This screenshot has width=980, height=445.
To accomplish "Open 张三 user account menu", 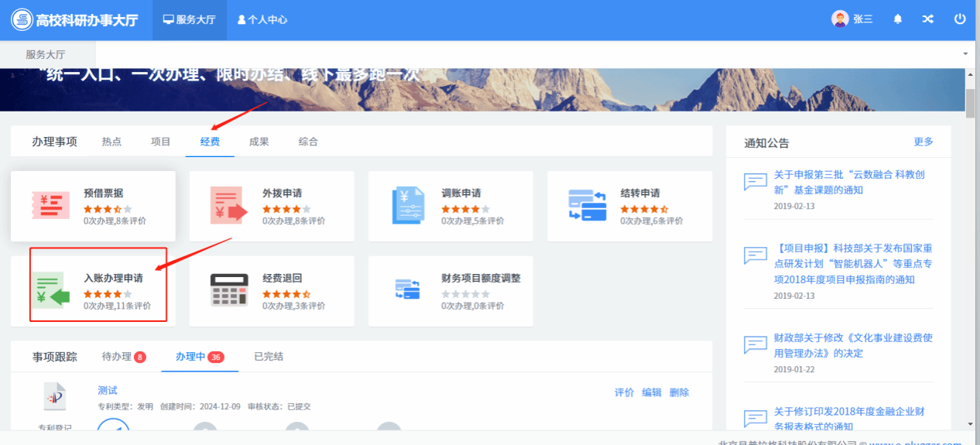I will point(852,19).
